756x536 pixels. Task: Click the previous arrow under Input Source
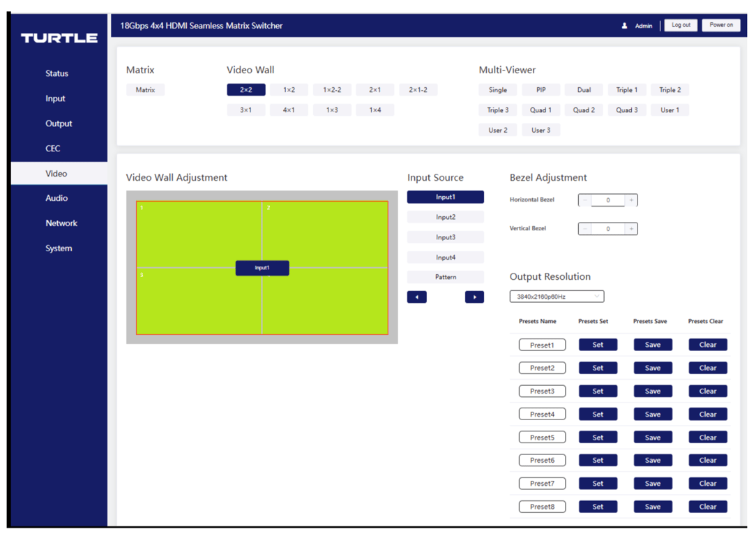coord(416,297)
